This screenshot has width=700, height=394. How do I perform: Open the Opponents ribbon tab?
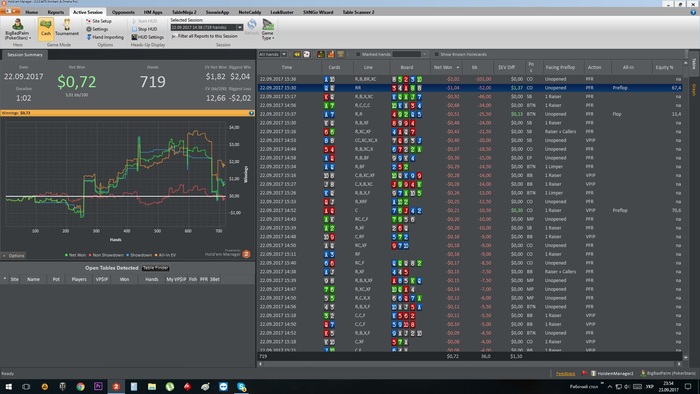(x=123, y=12)
